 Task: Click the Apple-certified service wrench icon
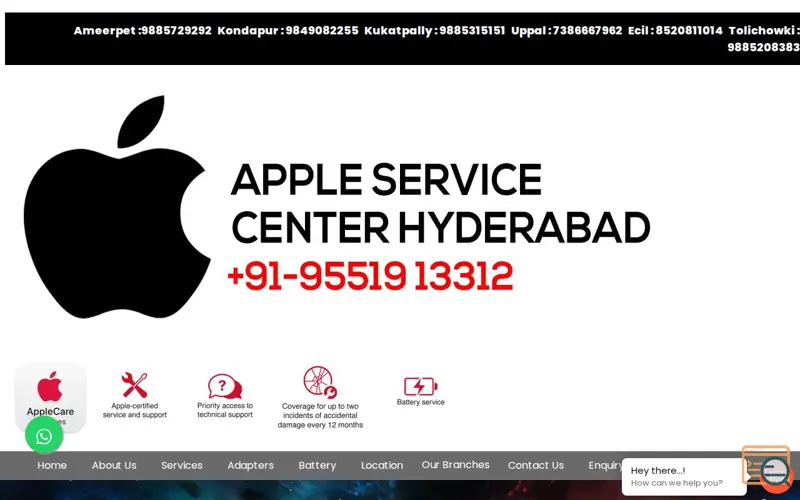click(x=135, y=385)
